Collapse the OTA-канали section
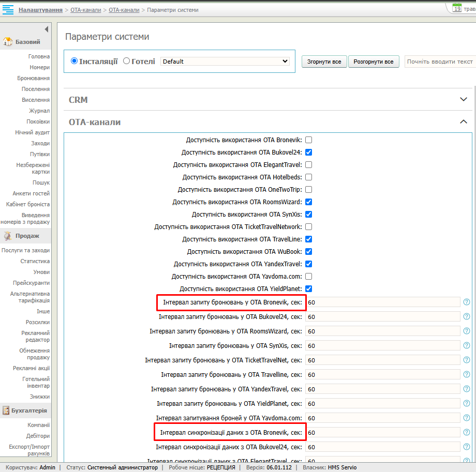This screenshot has width=476, height=472. pos(463,122)
